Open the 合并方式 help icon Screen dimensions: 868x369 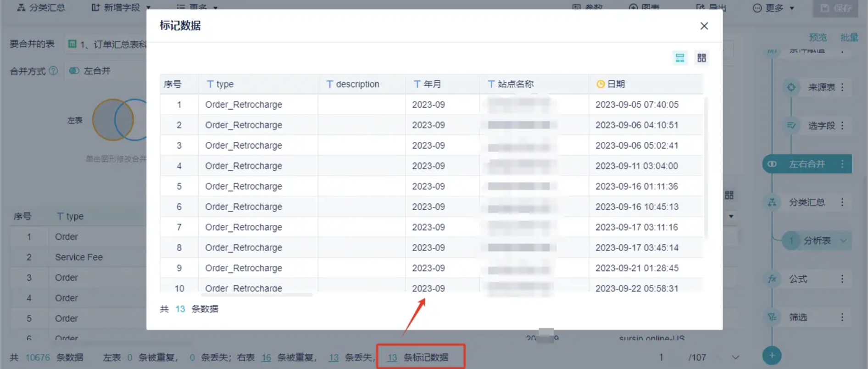(53, 71)
